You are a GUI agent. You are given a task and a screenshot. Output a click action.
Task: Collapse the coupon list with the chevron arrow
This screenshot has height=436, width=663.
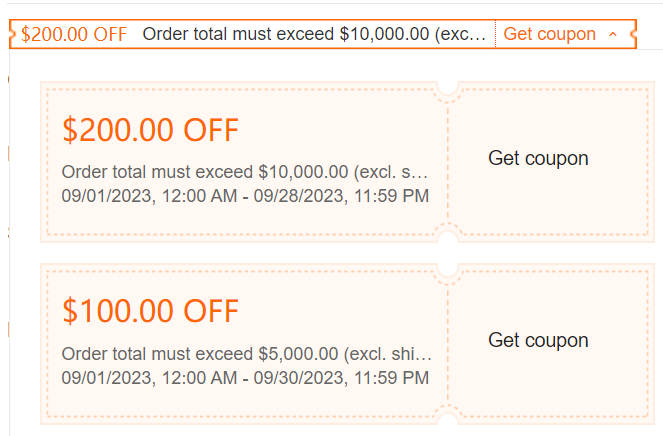[x=613, y=35]
